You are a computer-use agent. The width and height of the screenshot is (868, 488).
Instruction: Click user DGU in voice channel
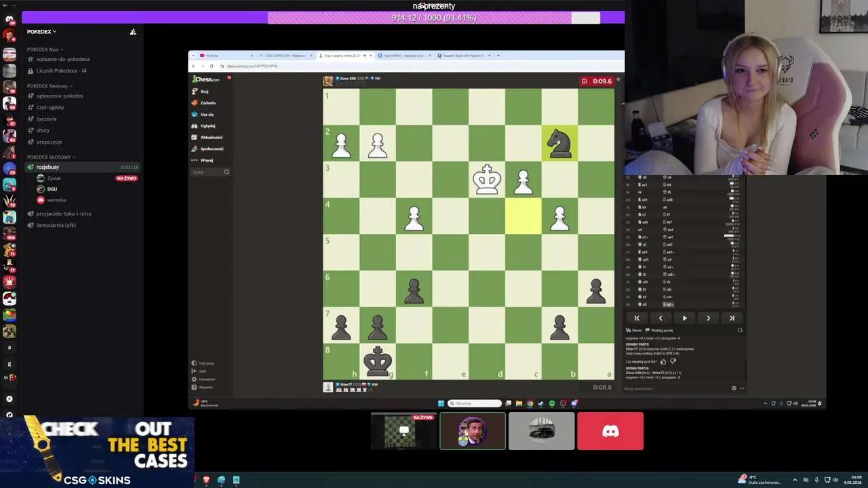(x=52, y=189)
